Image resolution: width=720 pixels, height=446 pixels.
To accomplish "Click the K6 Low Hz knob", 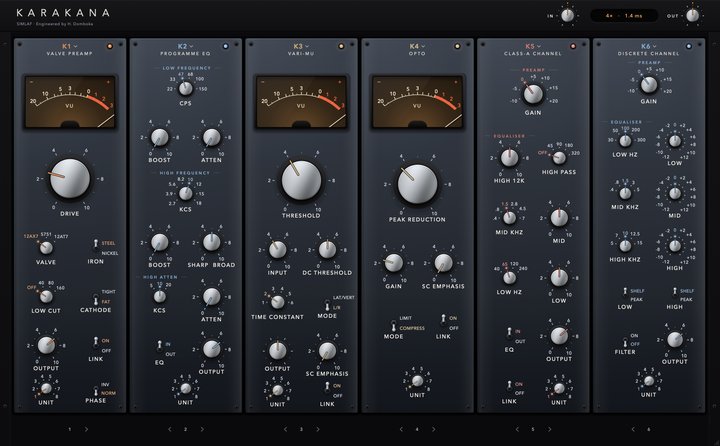I will (625, 141).
